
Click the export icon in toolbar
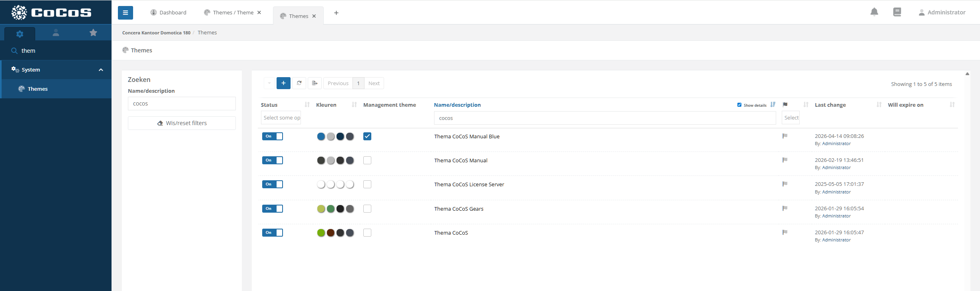[315, 83]
